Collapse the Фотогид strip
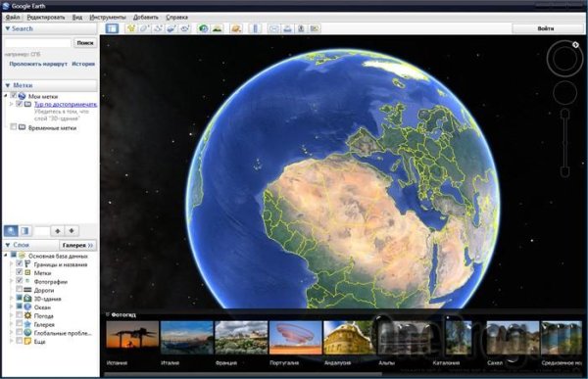Screen dimensions: 588x379 click(x=107, y=315)
